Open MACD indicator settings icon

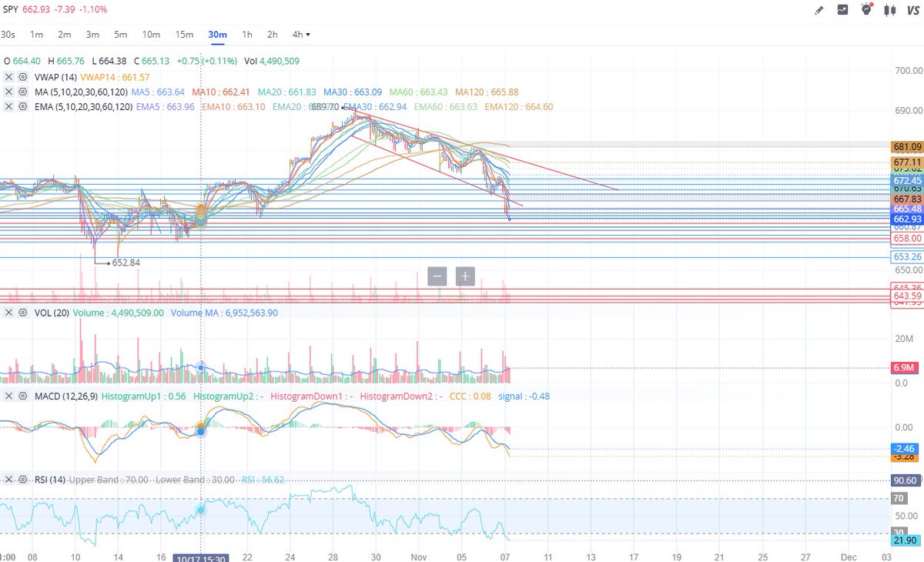point(22,395)
